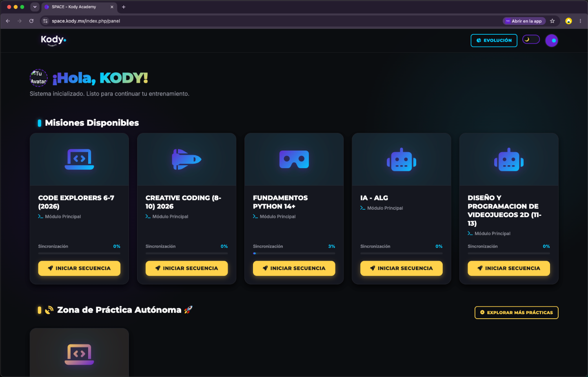
Task: Open the purple user profile avatar menu
Action: 552,40
